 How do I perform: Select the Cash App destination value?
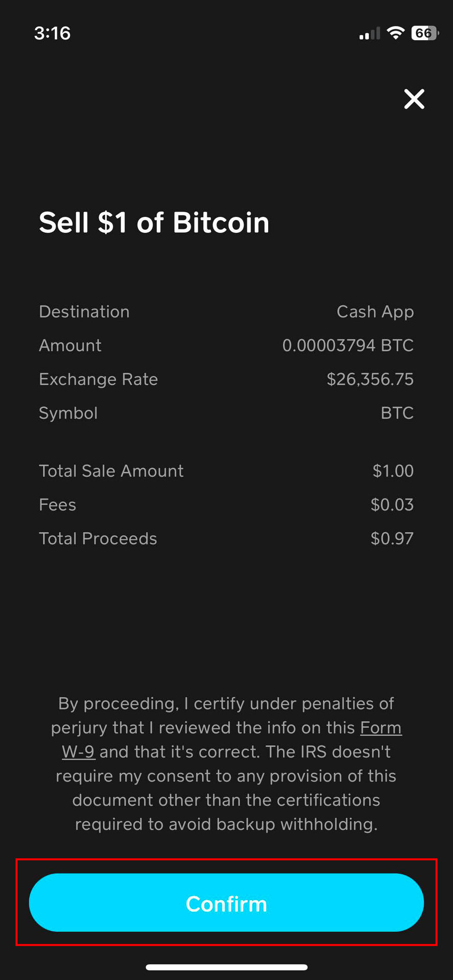tap(375, 312)
